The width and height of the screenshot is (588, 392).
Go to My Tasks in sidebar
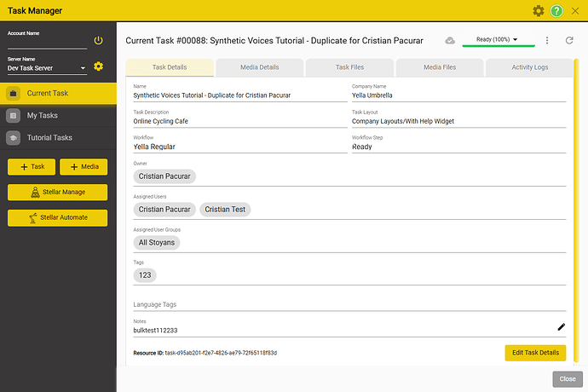[x=58, y=116]
